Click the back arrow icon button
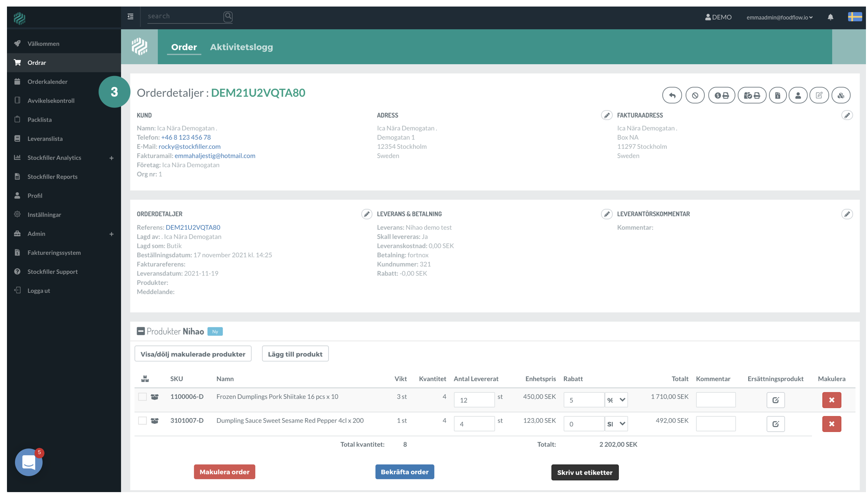This screenshot has width=868, height=497. 672,96
